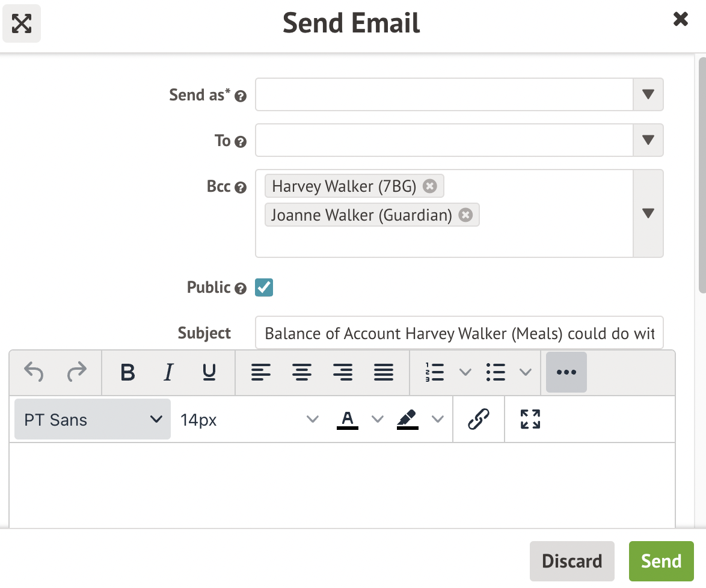Viewport: 706px width, 588px height.
Task: Open the To recipients dropdown
Action: coord(648,140)
